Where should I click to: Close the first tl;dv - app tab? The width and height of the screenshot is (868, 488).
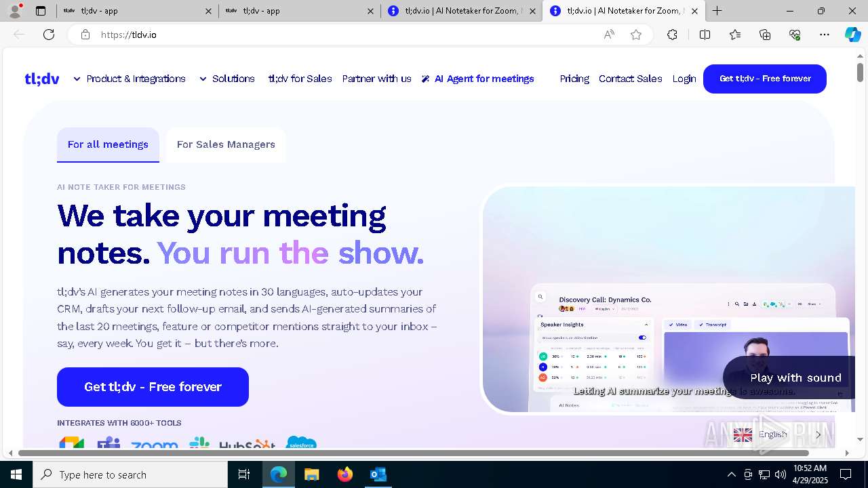208,11
